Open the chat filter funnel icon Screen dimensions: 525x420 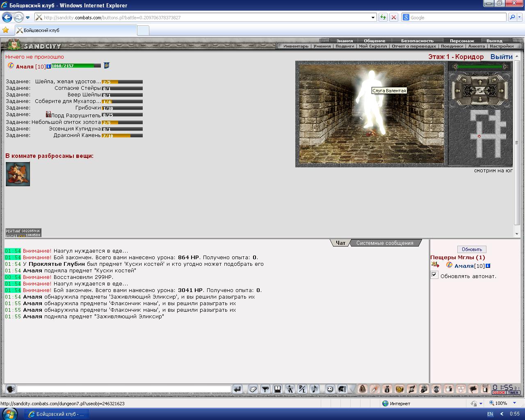[265, 389]
